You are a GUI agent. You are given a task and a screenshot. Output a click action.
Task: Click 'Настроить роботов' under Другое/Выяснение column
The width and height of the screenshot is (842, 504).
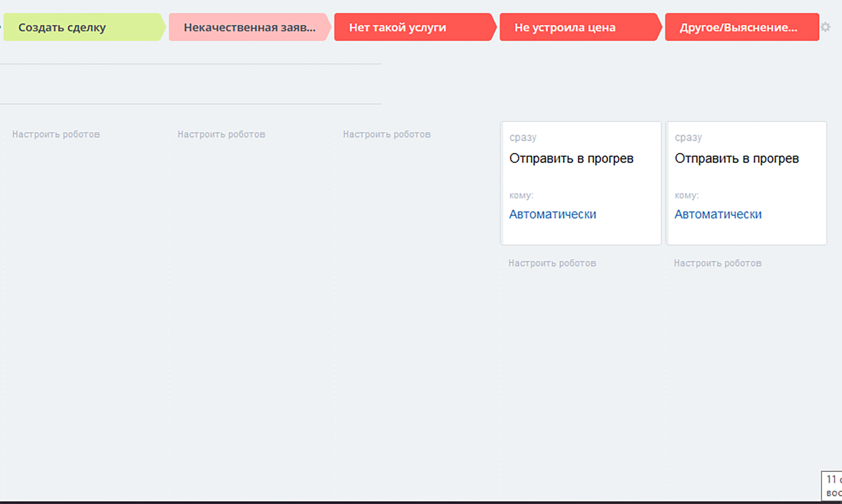(x=717, y=263)
